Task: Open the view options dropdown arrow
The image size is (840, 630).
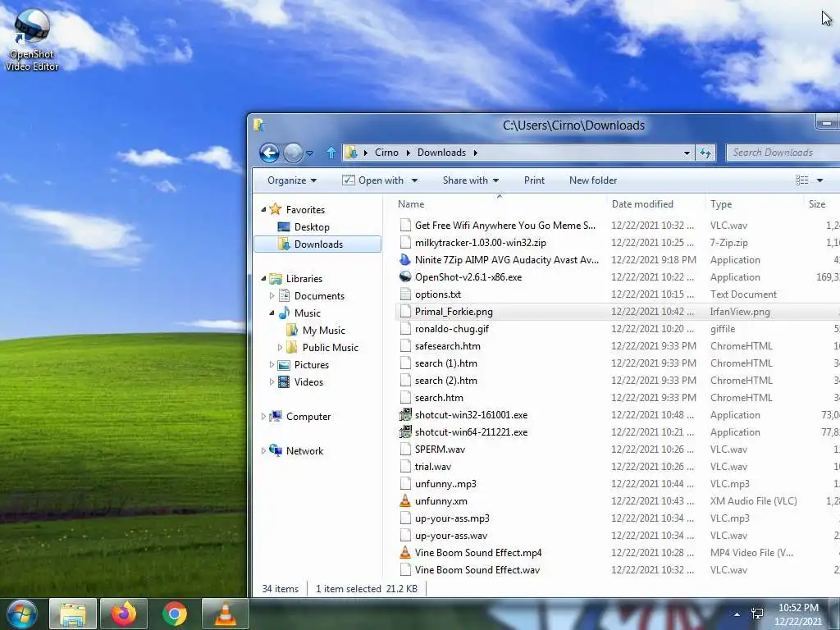Action: point(819,180)
